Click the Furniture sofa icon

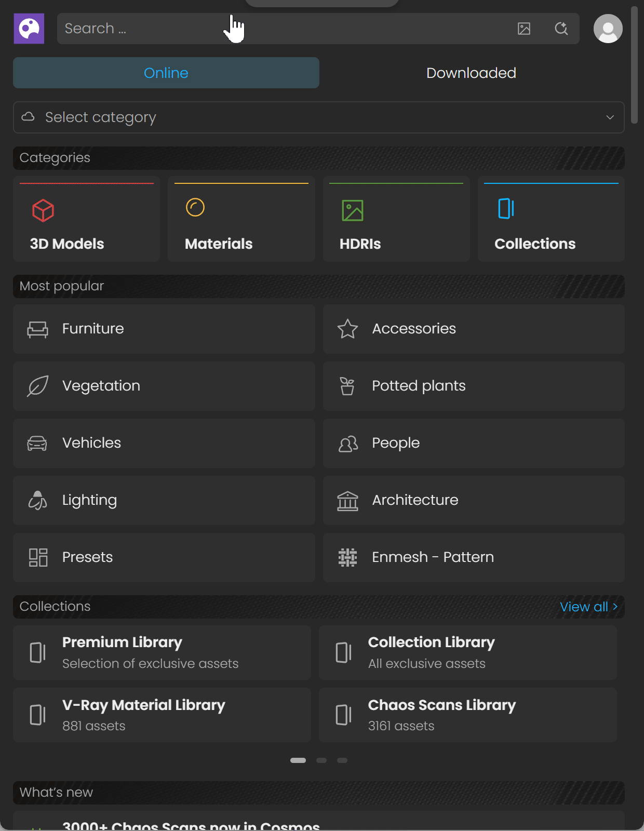pos(37,329)
